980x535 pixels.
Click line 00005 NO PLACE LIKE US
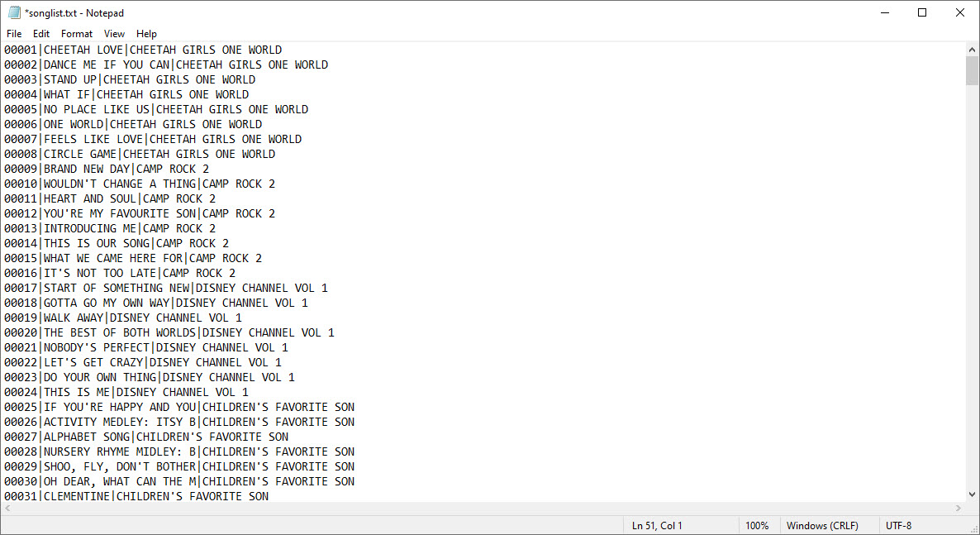[x=156, y=109]
